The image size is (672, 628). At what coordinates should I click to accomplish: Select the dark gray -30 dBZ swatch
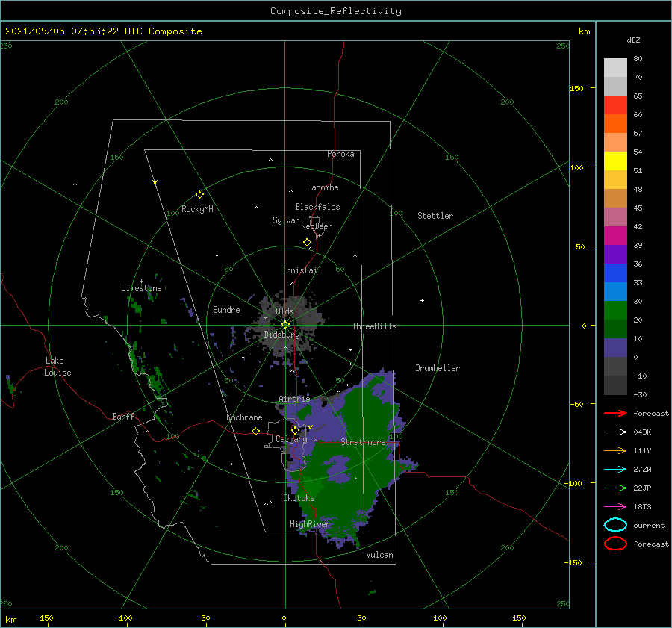615,385
